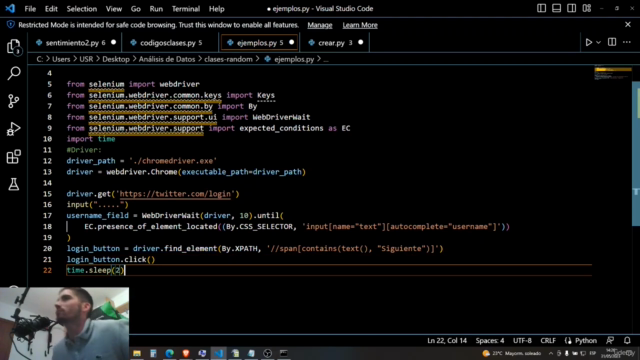Open Brave browser from the taskbar
Screen dimensions: 640x360
click(x=186, y=353)
